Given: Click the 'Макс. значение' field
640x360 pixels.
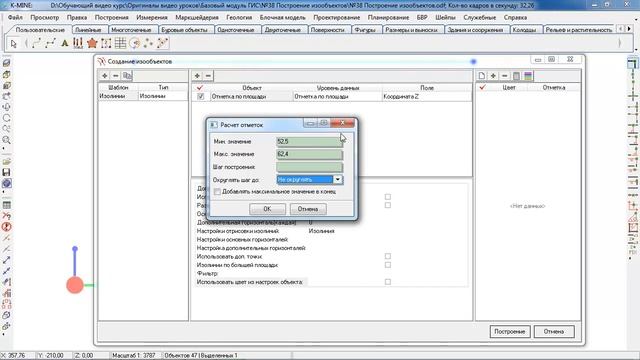Looking at the screenshot, I should click(309, 154).
